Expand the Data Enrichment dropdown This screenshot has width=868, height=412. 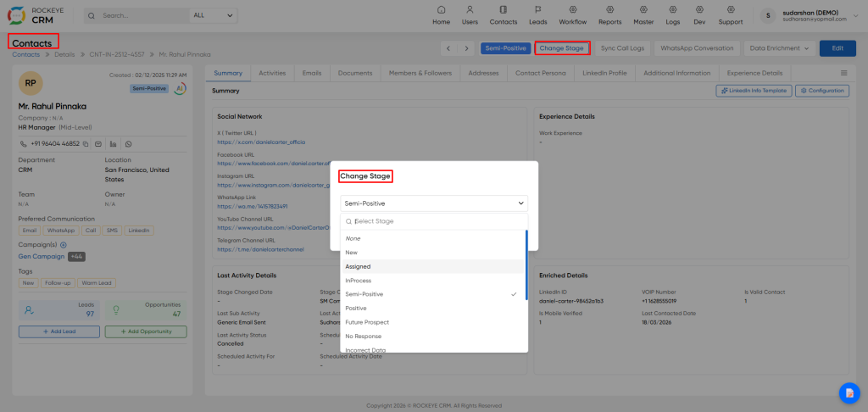(780, 48)
